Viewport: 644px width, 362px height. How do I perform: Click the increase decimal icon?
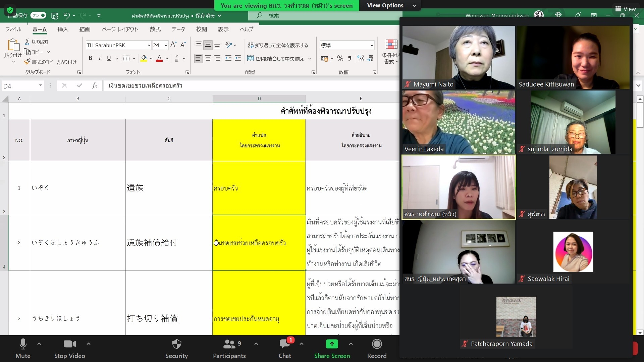click(x=361, y=59)
